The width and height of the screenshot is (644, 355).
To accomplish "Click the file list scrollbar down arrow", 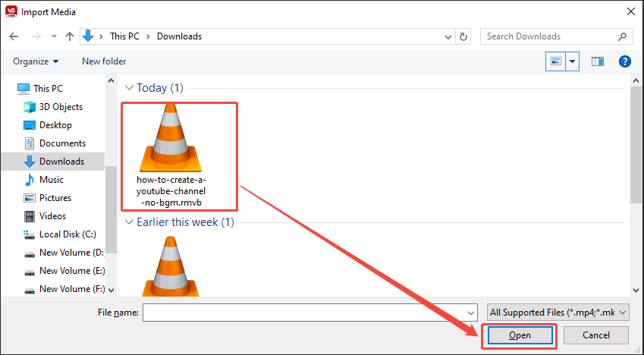I will [x=636, y=291].
